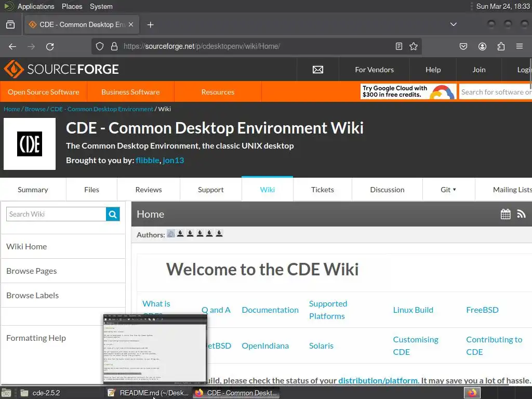
Task: Switch to the Support tab
Action: (211, 190)
